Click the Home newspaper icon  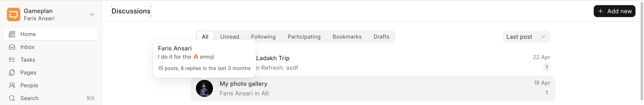point(12,34)
